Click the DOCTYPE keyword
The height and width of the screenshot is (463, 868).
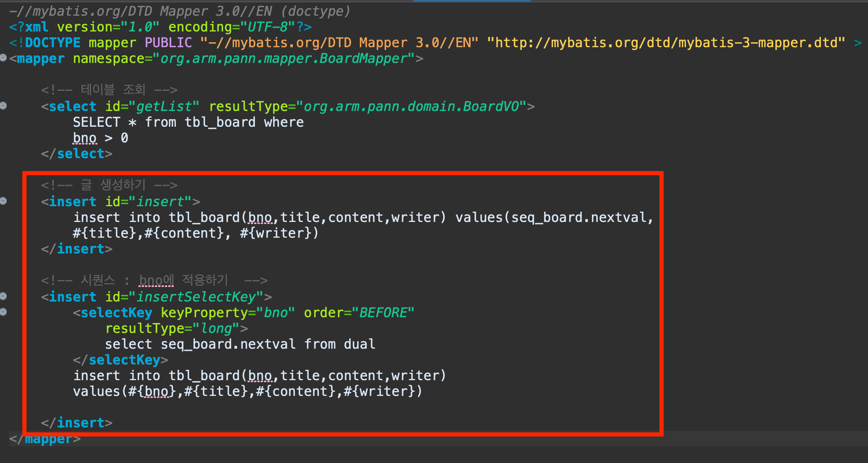53,43
